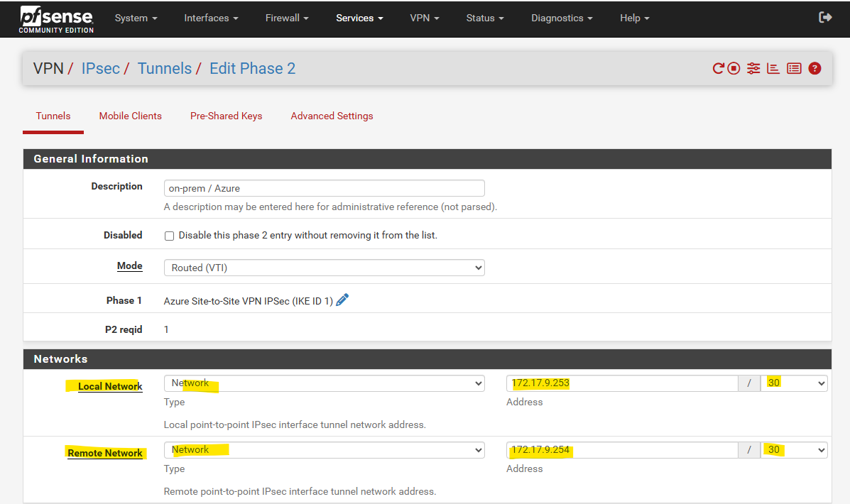
Task: Click the Phase 1 edit pencil icon
Action: pos(342,300)
